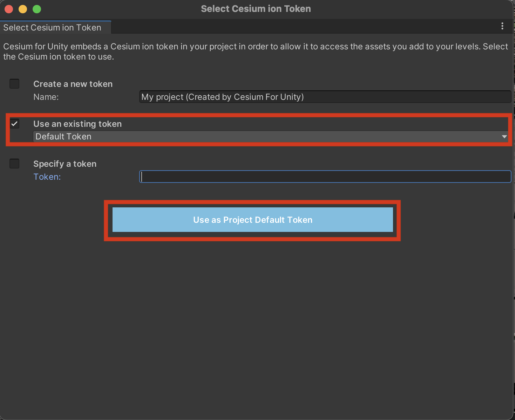Image resolution: width=515 pixels, height=420 pixels.
Task: Click the Name field with My project text
Action: (x=325, y=97)
